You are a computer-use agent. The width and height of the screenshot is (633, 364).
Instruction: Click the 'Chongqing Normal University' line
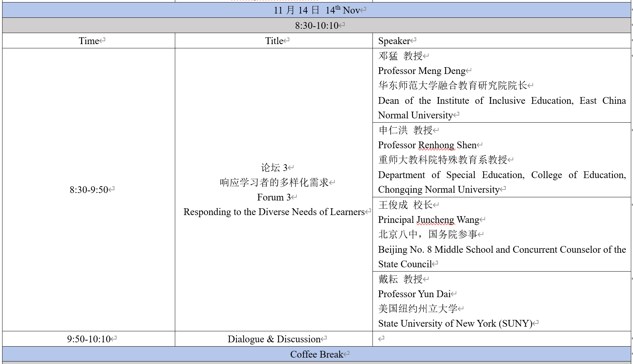pyautogui.click(x=439, y=190)
